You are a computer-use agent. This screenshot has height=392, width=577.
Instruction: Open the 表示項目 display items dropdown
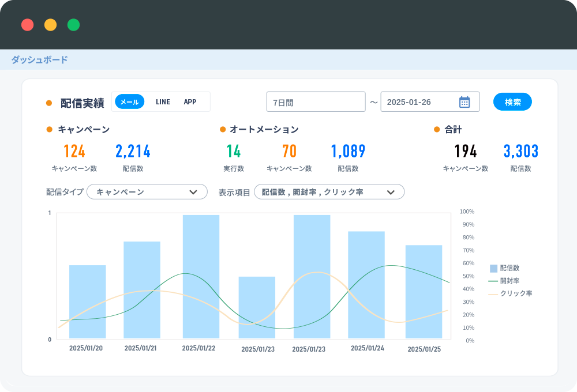(x=329, y=191)
